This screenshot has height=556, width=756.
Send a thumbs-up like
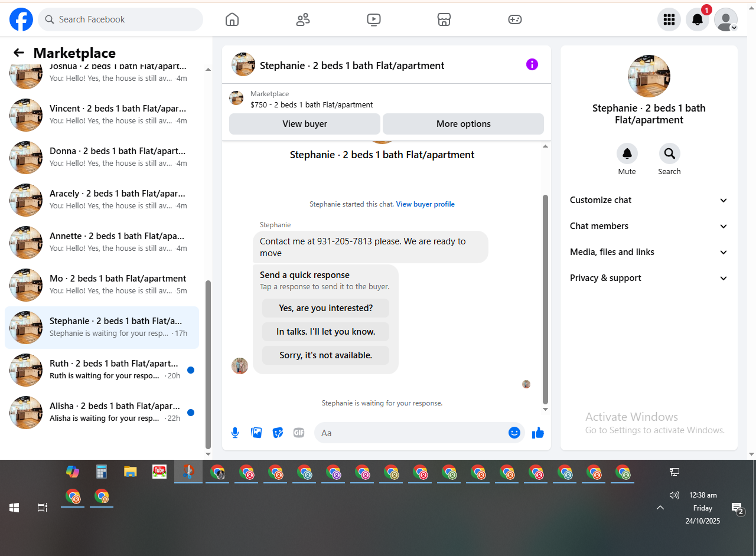pos(537,433)
